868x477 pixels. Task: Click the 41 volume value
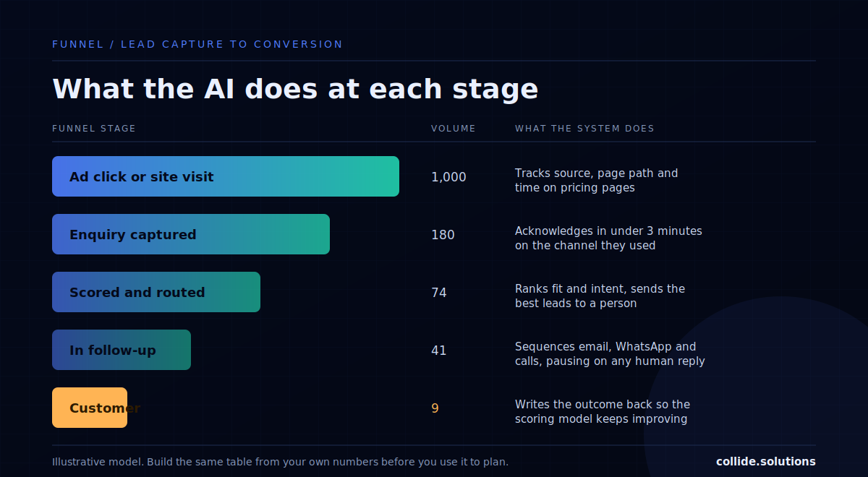click(439, 351)
